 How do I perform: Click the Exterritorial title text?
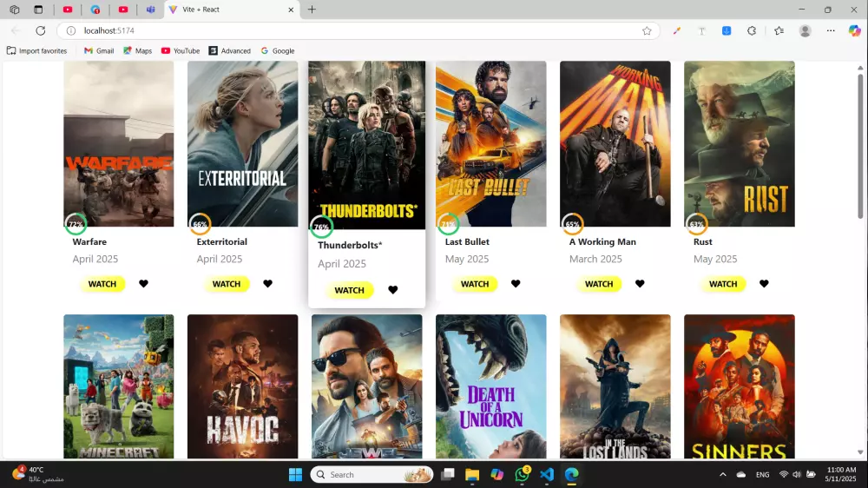click(x=222, y=242)
